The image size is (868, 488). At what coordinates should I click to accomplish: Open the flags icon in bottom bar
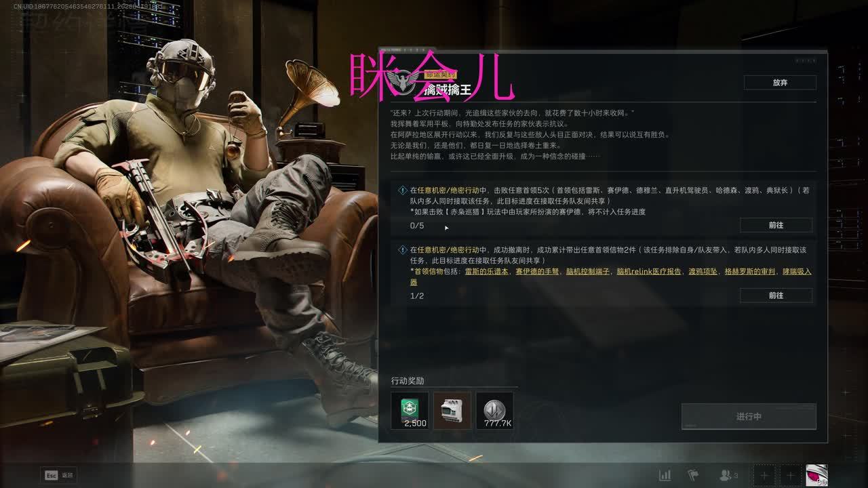click(693, 475)
